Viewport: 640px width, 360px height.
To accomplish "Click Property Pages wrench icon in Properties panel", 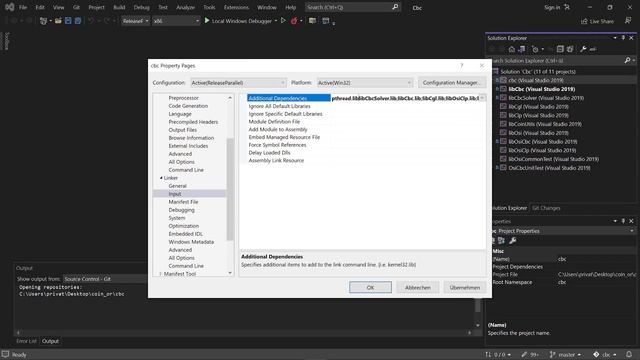I will coord(513,241).
